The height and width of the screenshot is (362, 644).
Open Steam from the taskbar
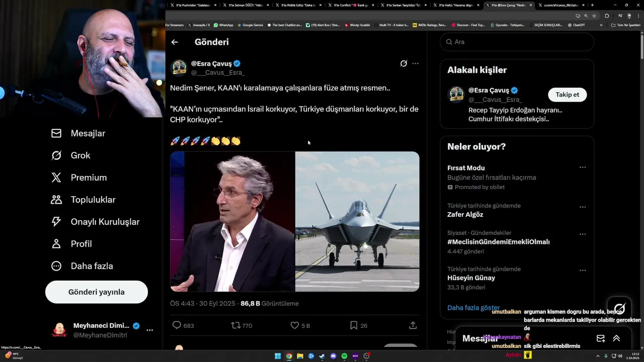pyautogui.click(x=322, y=356)
